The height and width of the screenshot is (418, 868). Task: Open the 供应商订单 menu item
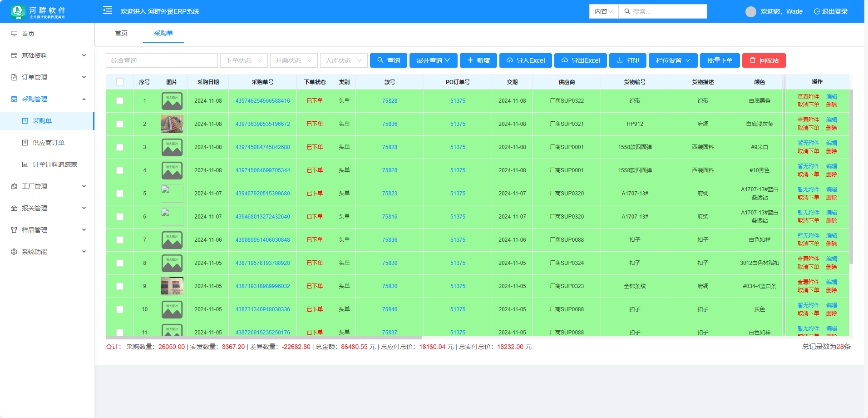tap(48, 143)
